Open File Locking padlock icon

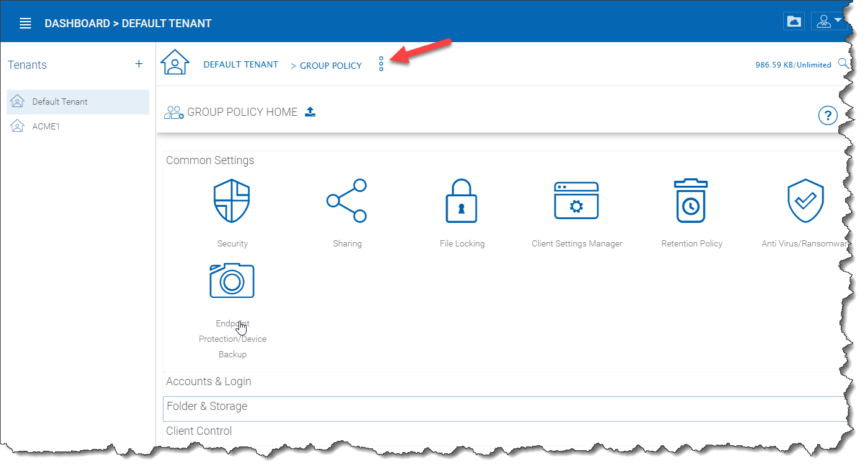[x=462, y=201]
